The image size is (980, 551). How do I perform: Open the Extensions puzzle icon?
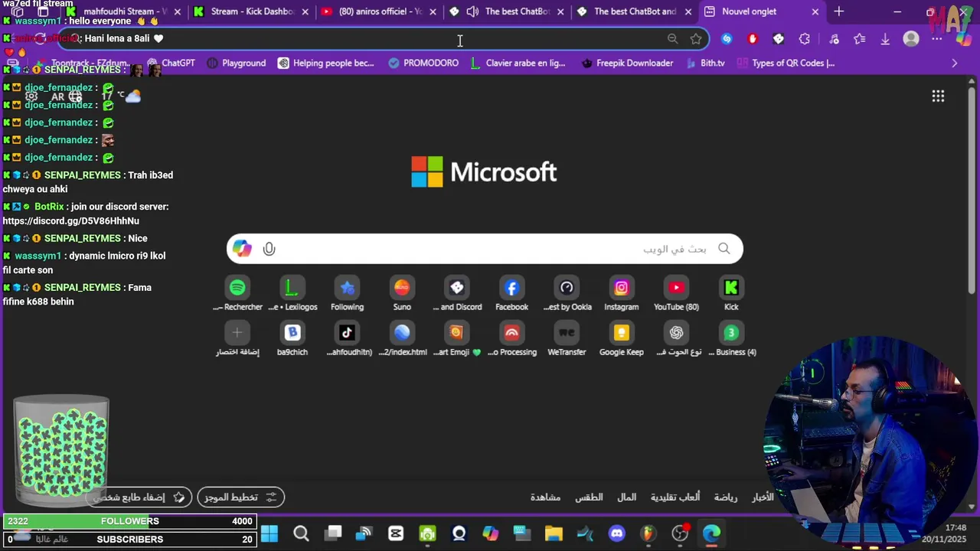(805, 38)
